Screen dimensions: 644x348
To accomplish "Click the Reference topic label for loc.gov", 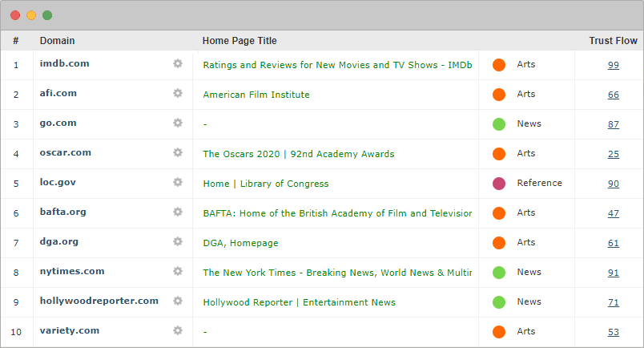I will [x=539, y=183].
